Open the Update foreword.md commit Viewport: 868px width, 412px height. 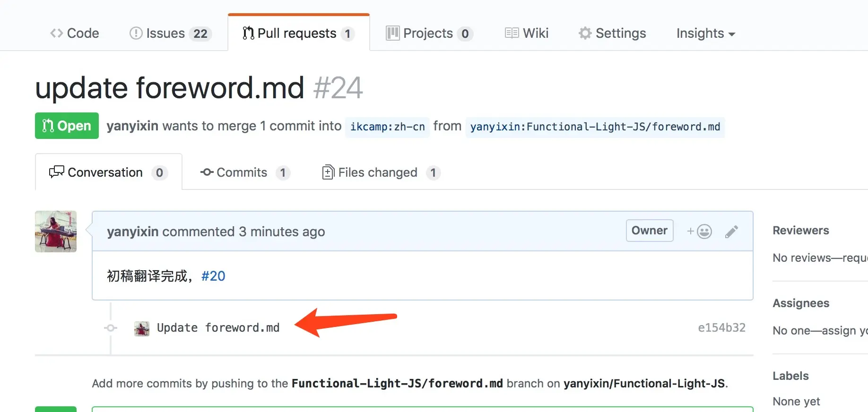point(218,327)
